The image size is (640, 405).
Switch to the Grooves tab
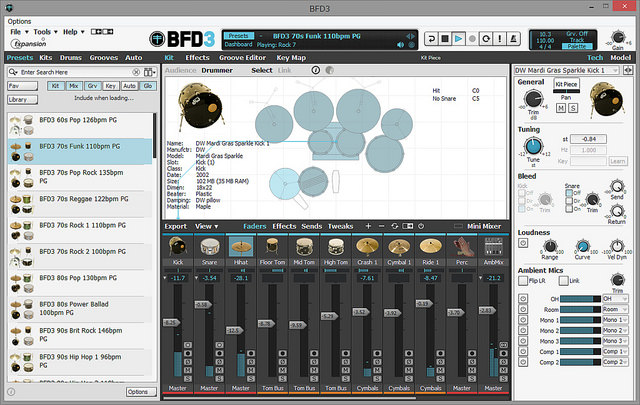tap(104, 58)
